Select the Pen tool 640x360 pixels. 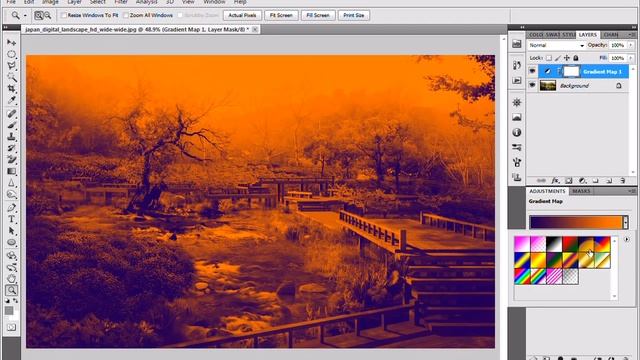tap(11, 208)
